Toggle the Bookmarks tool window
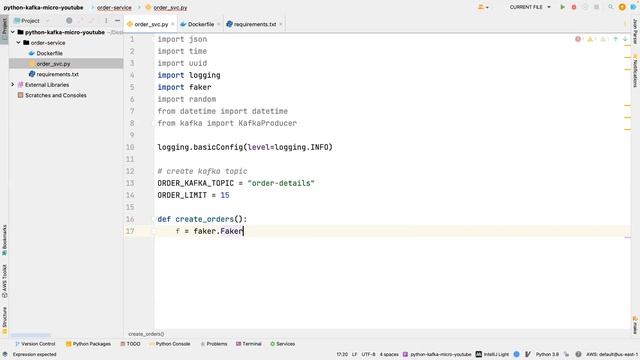Screen dimensions: 640x360 tap(4, 240)
